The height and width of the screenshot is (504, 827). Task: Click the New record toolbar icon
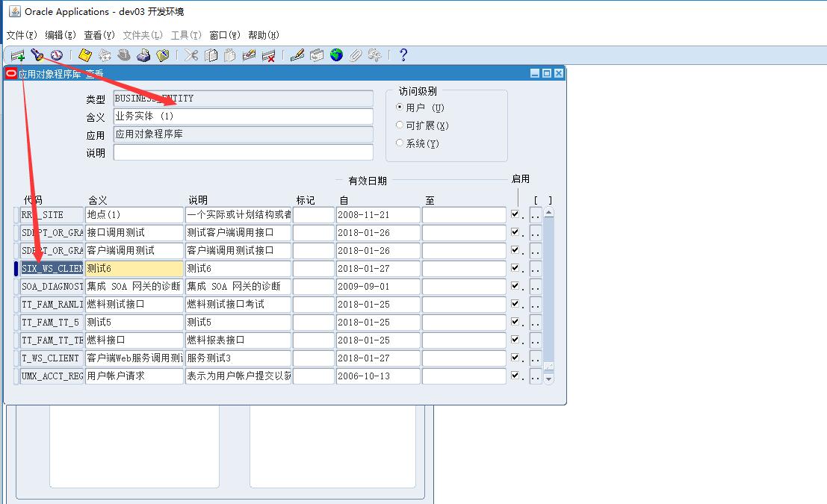[17, 55]
